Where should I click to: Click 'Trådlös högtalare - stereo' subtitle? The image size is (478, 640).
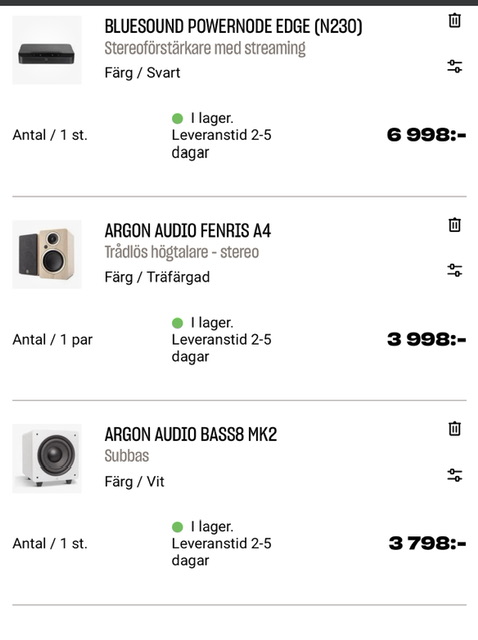coord(182,252)
